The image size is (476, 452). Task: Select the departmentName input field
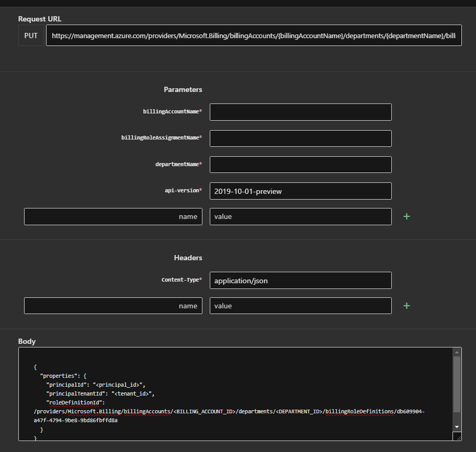300,165
